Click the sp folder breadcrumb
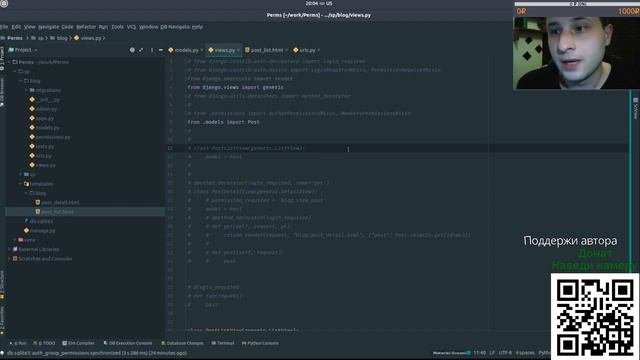 pyautogui.click(x=37, y=38)
